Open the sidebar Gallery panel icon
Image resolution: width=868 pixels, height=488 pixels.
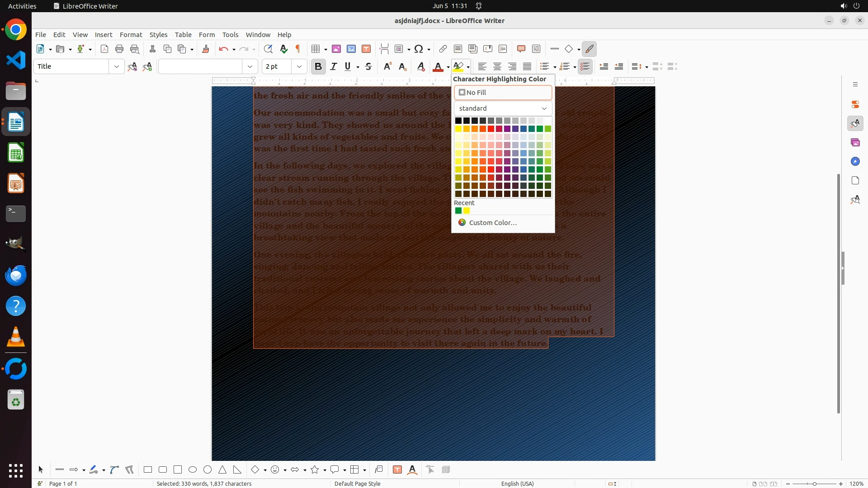pos(855,143)
